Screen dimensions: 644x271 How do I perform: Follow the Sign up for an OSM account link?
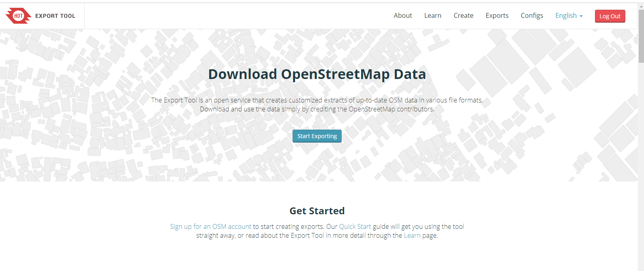coord(211,226)
